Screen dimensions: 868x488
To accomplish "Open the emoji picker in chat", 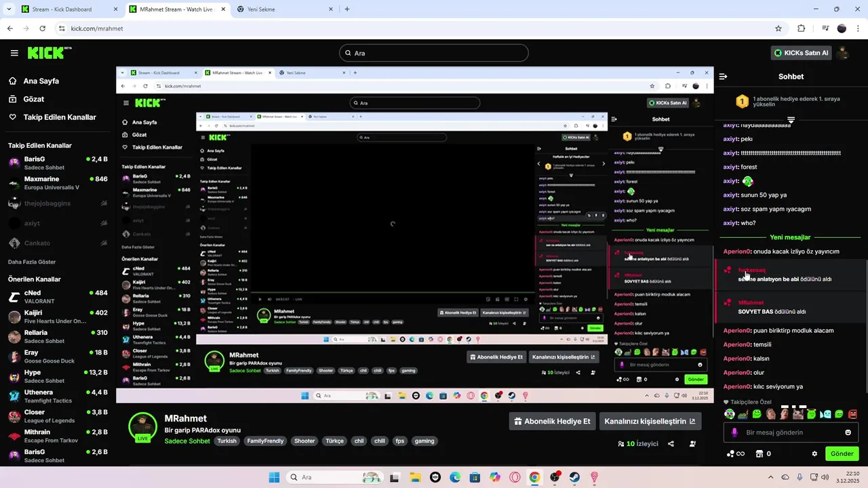I will tap(848, 432).
